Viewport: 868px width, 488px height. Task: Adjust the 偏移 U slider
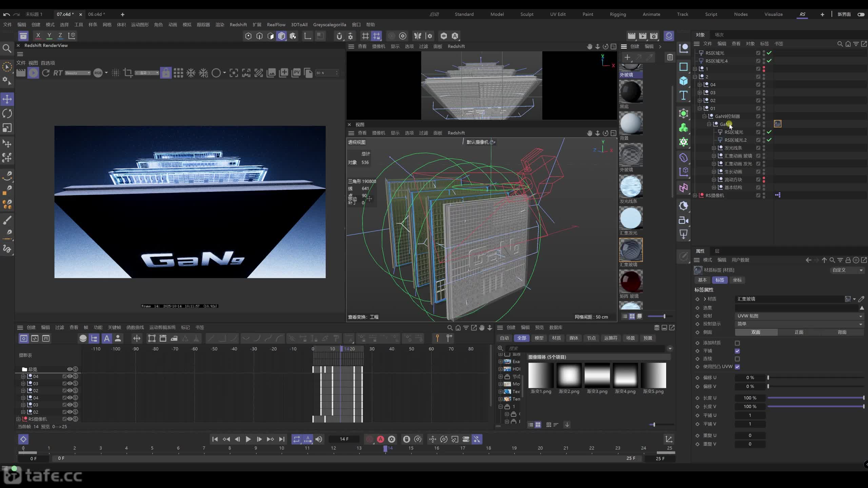point(815,377)
